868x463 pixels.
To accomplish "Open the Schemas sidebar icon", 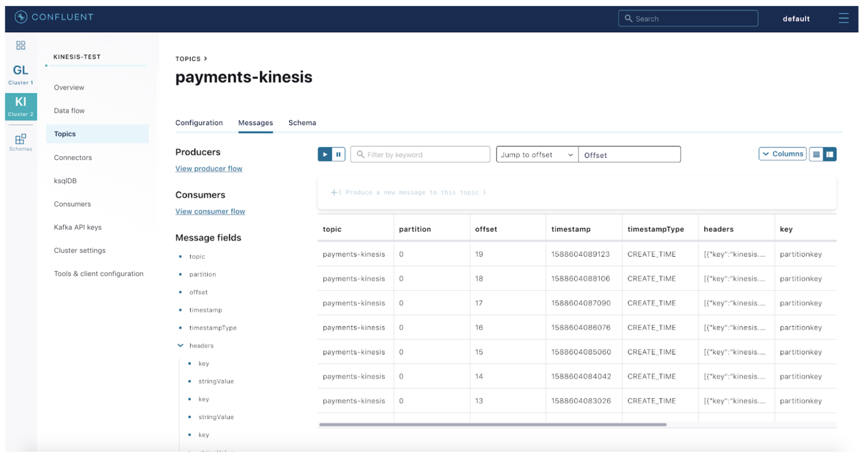I will click(x=21, y=142).
